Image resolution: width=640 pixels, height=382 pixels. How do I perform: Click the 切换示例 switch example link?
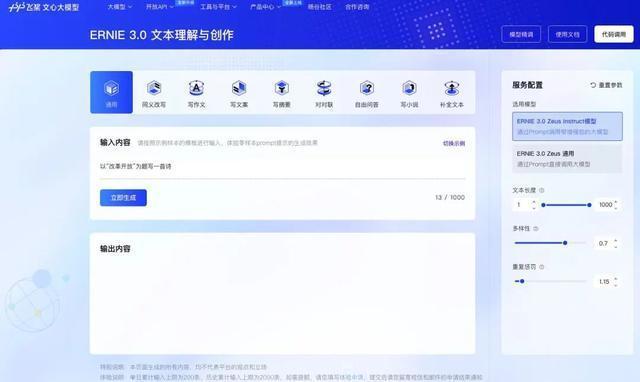tap(454, 143)
